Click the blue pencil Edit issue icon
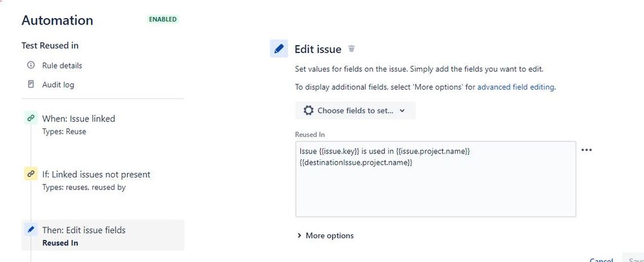The width and height of the screenshot is (644, 262). point(279,48)
